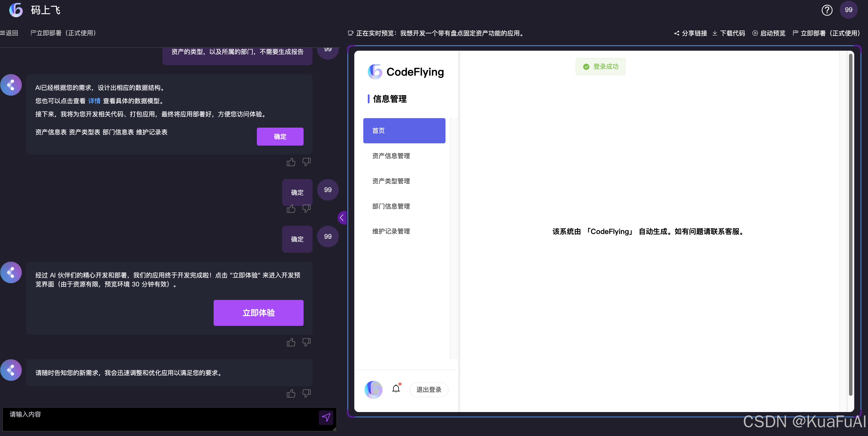This screenshot has width=868, height=436.
Task: Open the help question mark icon
Action: pos(827,10)
